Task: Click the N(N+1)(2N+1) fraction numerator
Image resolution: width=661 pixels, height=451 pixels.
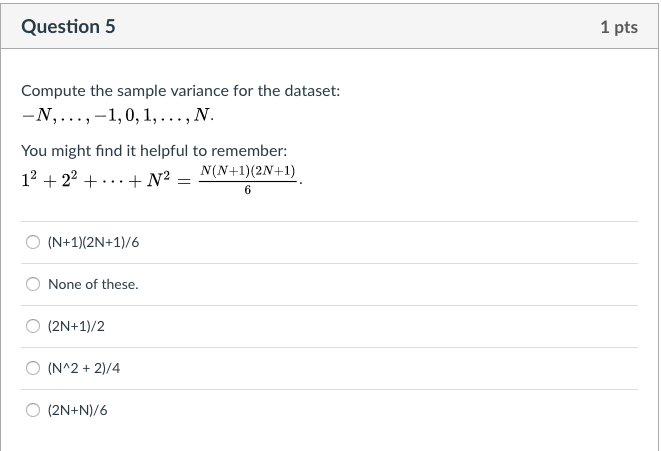Action: tap(247, 171)
